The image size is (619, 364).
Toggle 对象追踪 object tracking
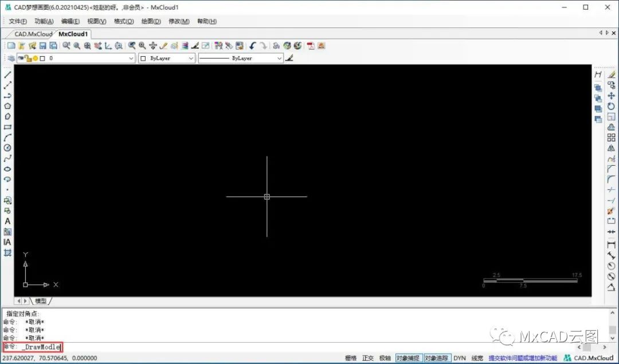tap(437, 358)
